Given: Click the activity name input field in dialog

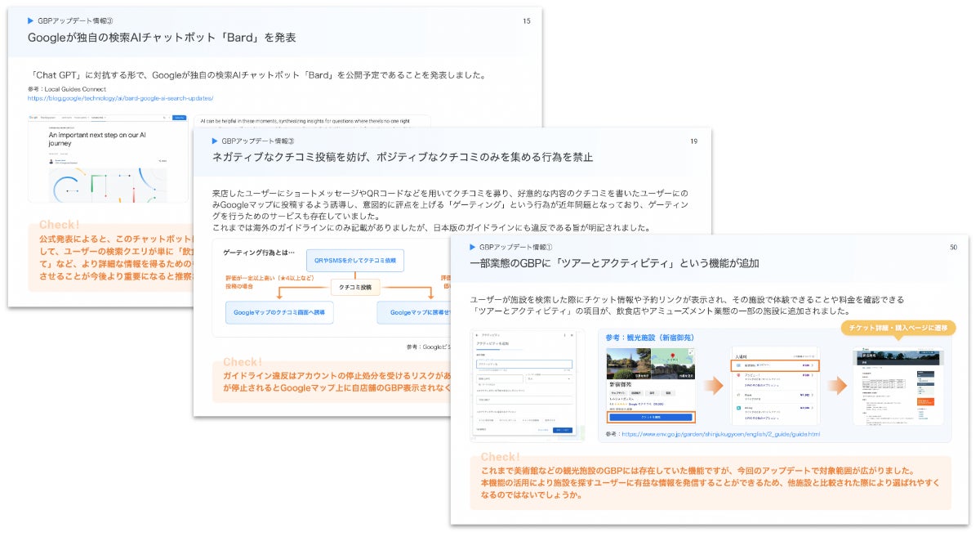Looking at the screenshot, I should (523, 364).
